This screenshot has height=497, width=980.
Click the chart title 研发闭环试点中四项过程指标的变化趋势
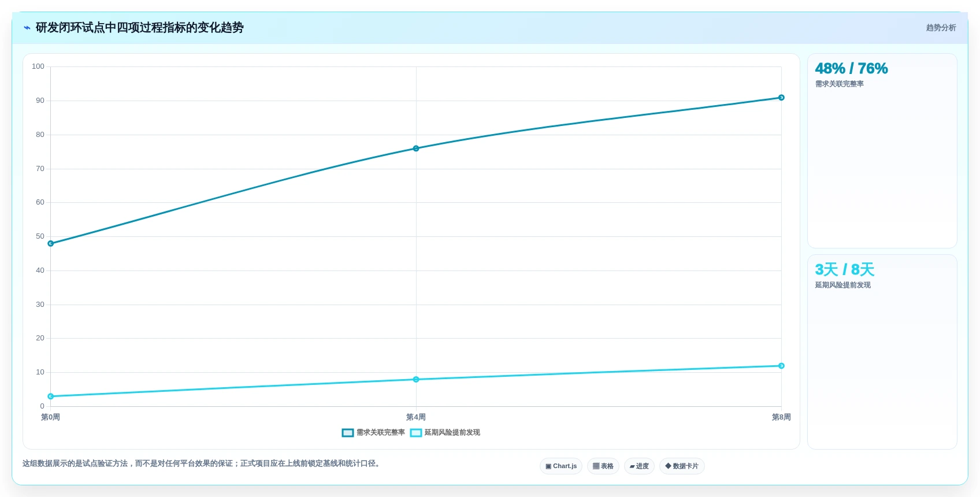click(x=139, y=28)
